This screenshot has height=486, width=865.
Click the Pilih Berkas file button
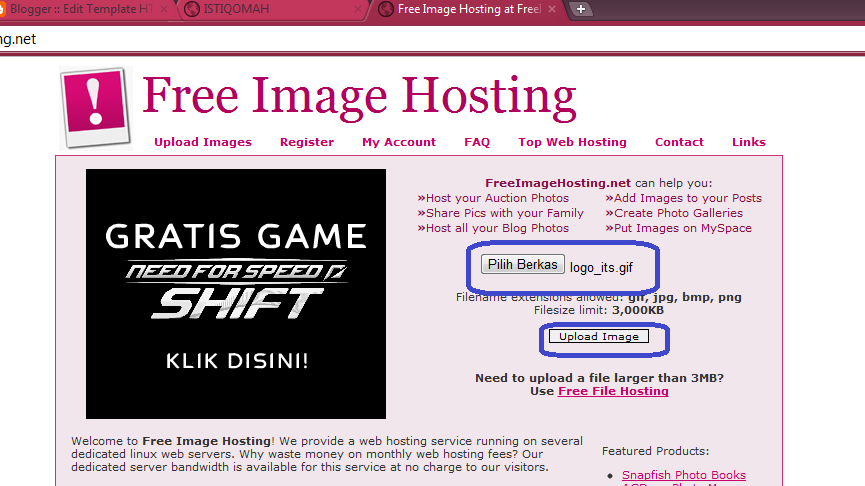pos(522,264)
